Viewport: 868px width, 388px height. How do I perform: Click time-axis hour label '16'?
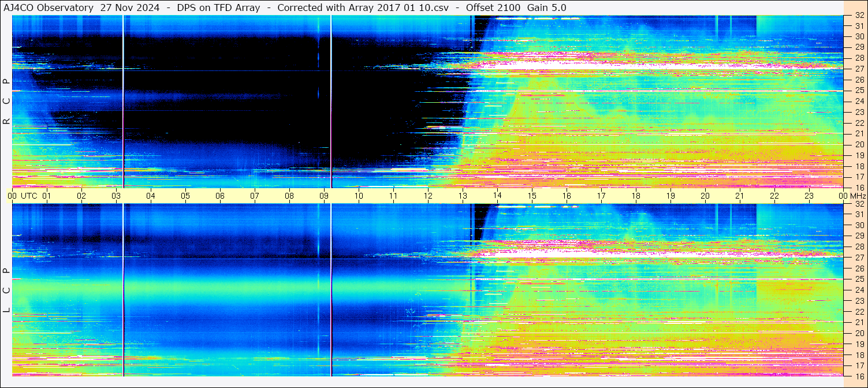tap(567, 196)
